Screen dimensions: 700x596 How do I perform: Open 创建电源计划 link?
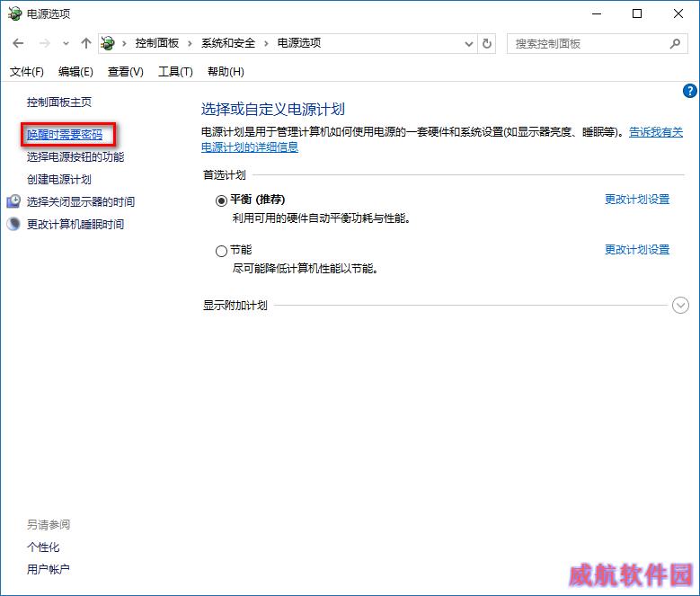pyautogui.click(x=59, y=180)
